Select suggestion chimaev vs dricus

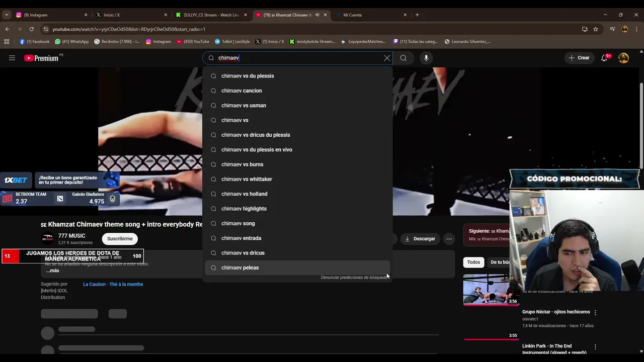point(297,253)
